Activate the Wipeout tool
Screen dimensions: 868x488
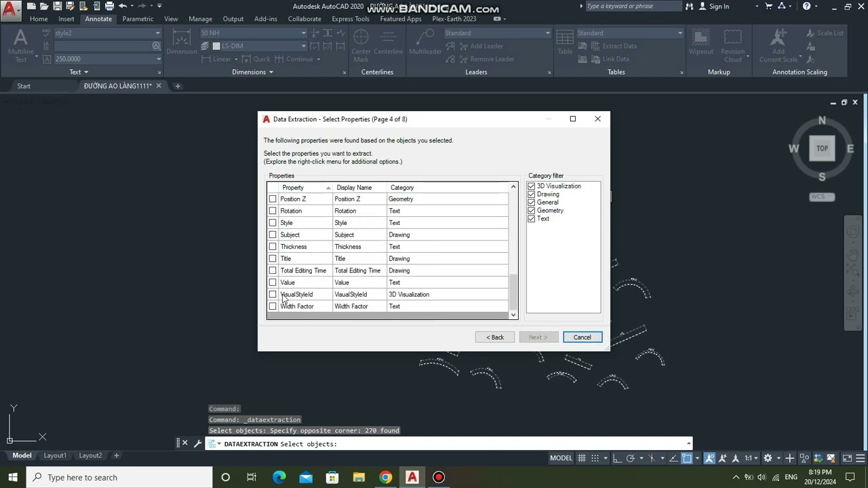(701, 45)
